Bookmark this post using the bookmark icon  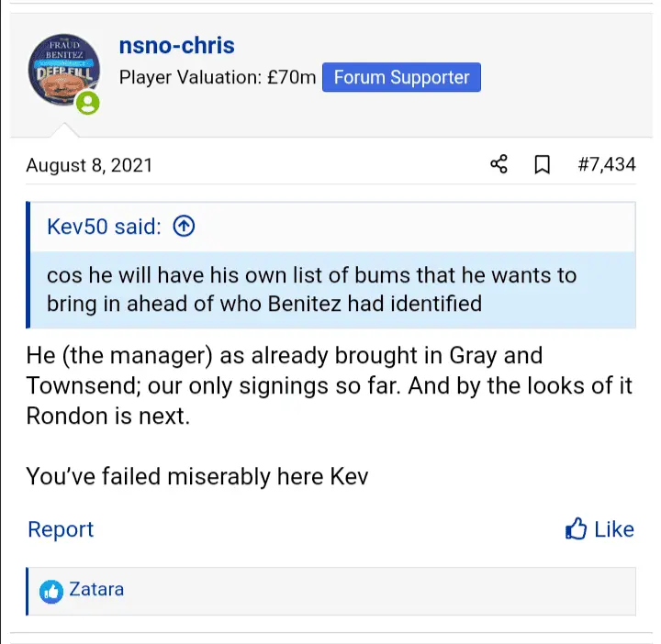(x=543, y=165)
